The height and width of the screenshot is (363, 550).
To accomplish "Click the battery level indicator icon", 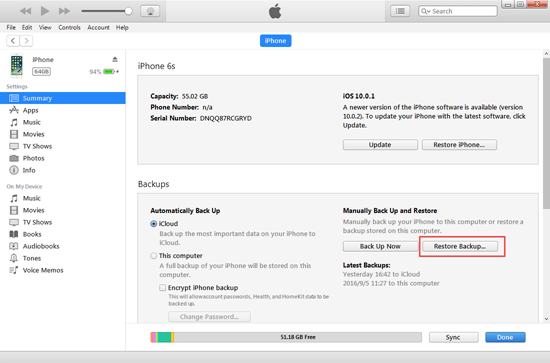I will click(109, 72).
